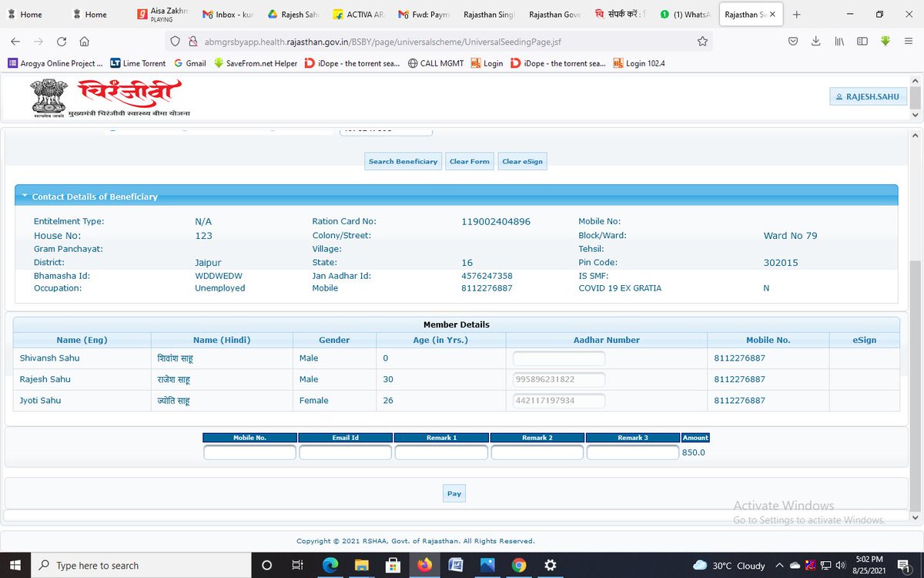Image resolution: width=924 pixels, height=578 pixels.
Task: Switch to ACTIVA AR tab
Action: (x=358, y=14)
